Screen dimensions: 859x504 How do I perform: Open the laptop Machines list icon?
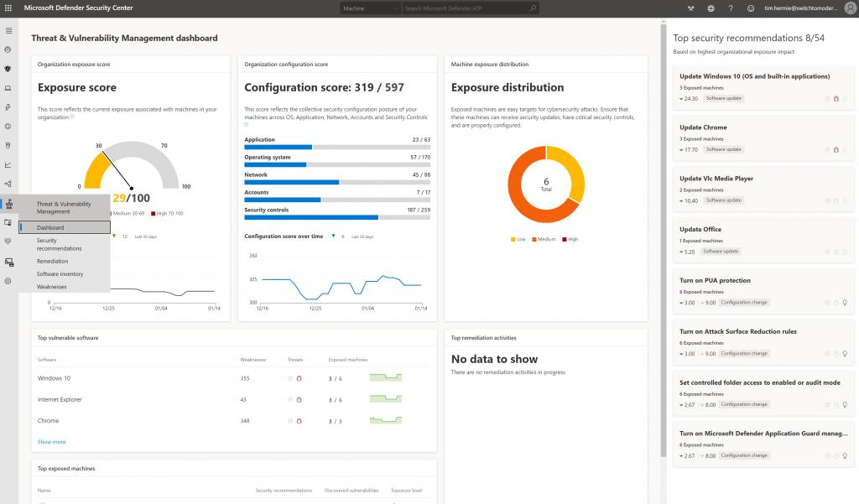[x=8, y=88]
